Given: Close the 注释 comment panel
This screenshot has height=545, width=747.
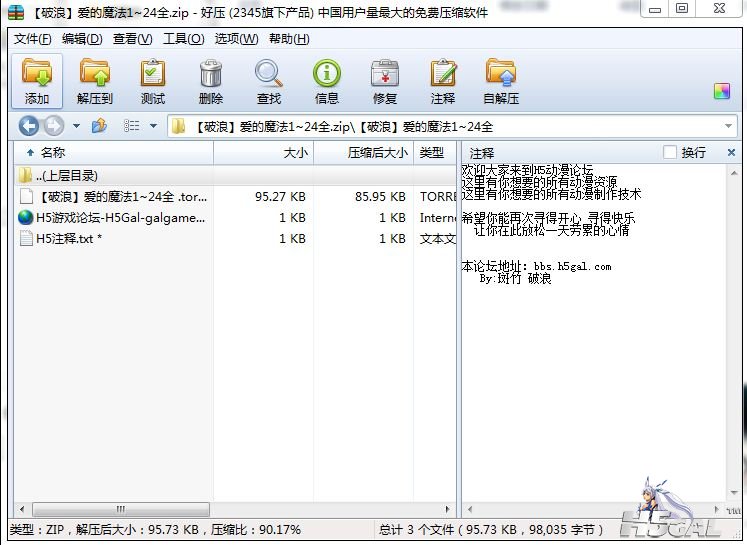Looking at the screenshot, I should [731, 153].
